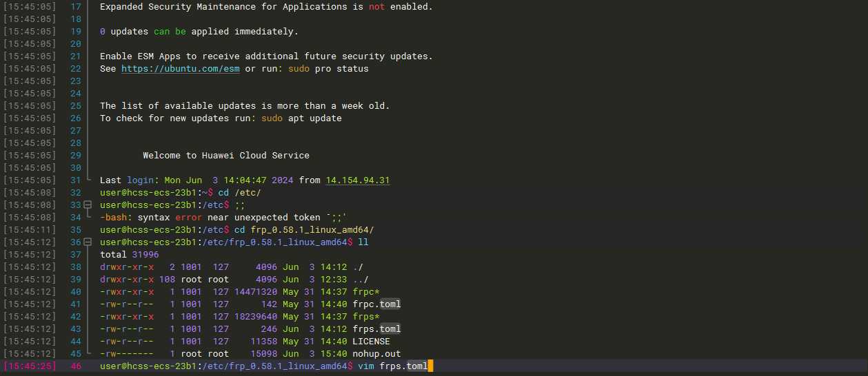This screenshot has width=868, height=376.
Task: Click the '108 root root' text on line 39
Action: [x=194, y=280]
